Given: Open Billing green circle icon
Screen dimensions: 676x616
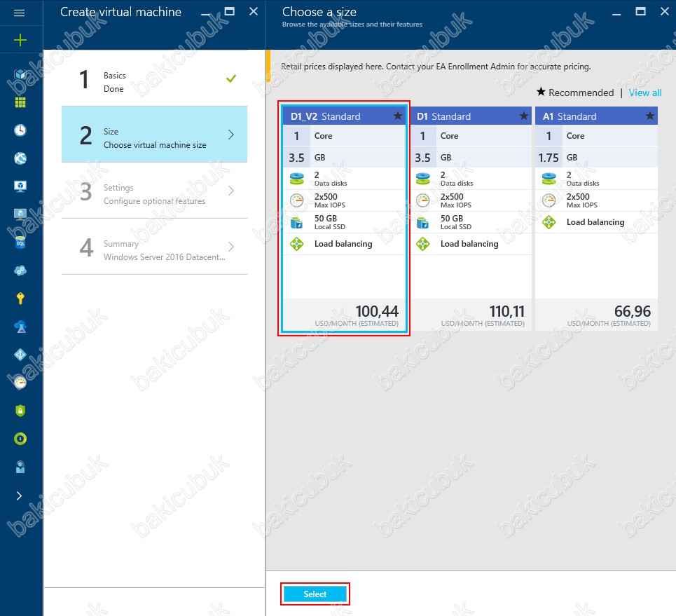Looking at the screenshot, I should (x=20, y=439).
